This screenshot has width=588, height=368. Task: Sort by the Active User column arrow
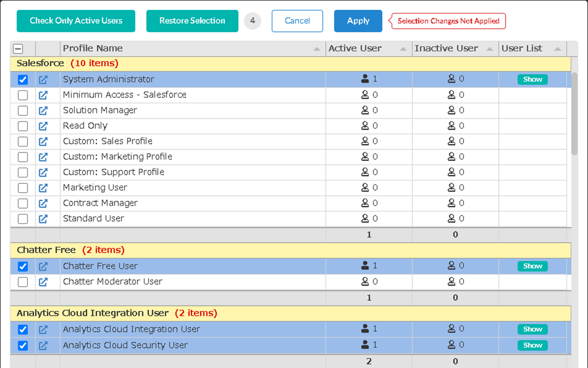pyautogui.click(x=403, y=49)
